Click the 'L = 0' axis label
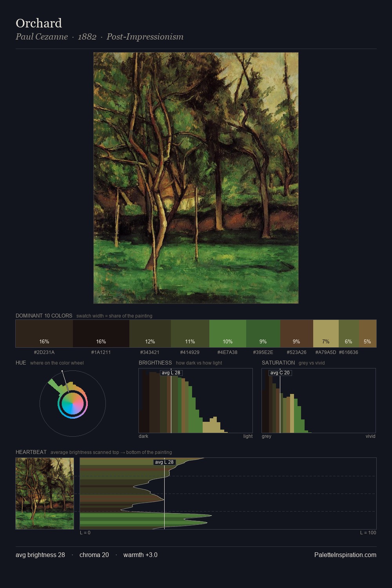Screen dimensions: 392x588 85,533
